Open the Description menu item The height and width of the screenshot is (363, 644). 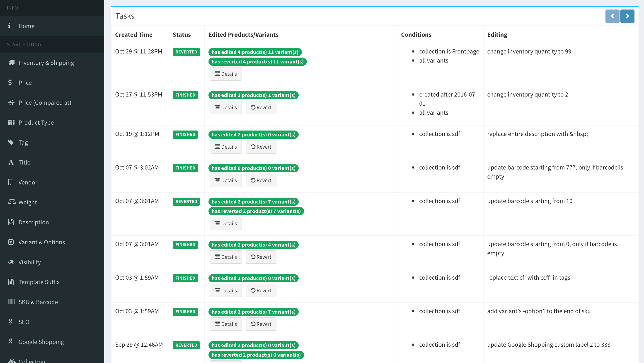click(34, 222)
